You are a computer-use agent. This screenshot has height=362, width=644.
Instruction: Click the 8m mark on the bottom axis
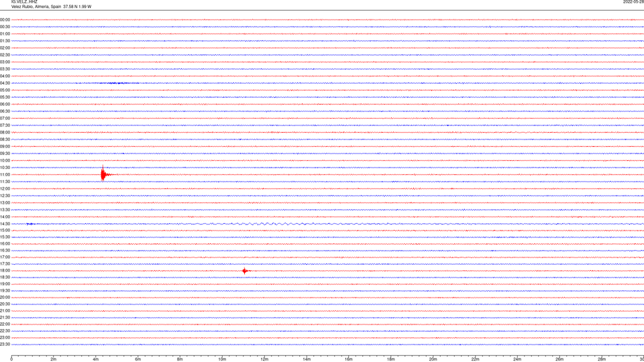[x=180, y=359]
